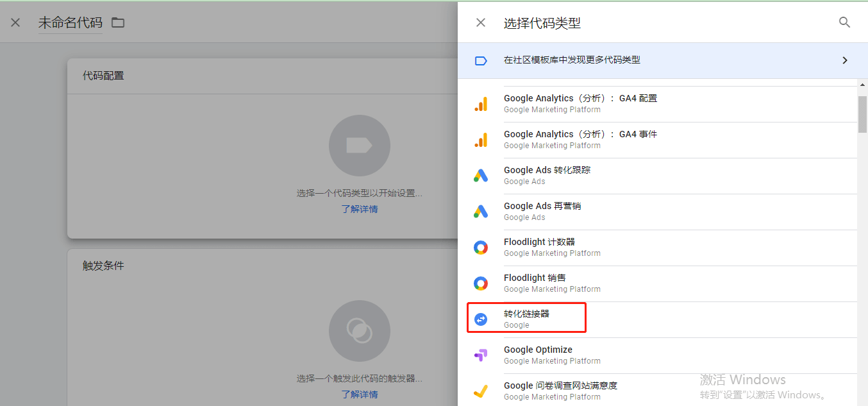This screenshot has width=868, height=406.
Task: Click the Floodlight 计数器 icon
Action: pos(481,248)
